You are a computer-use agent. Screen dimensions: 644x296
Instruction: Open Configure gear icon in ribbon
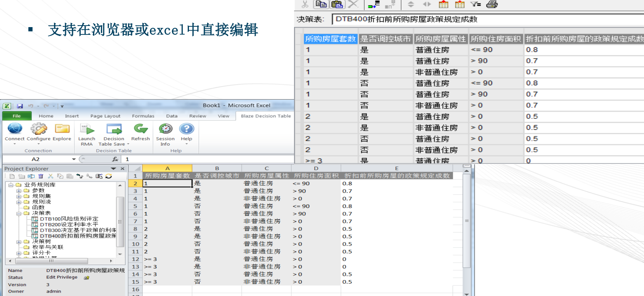click(39, 129)
